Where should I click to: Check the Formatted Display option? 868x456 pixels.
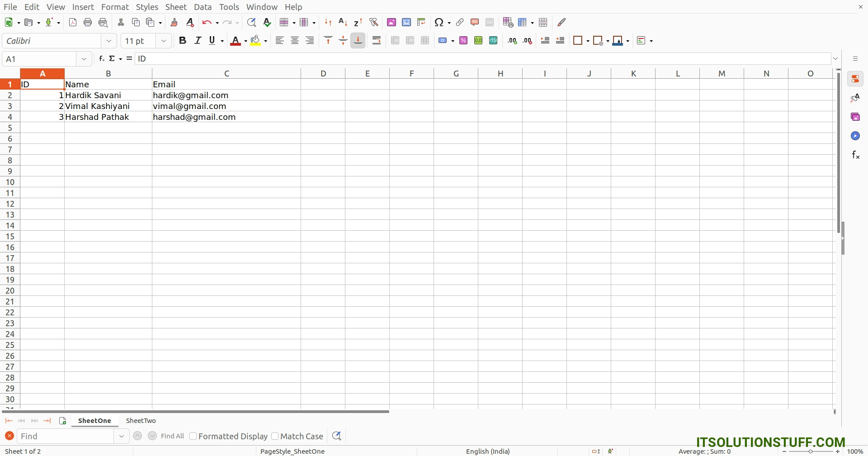coord(193,436)
